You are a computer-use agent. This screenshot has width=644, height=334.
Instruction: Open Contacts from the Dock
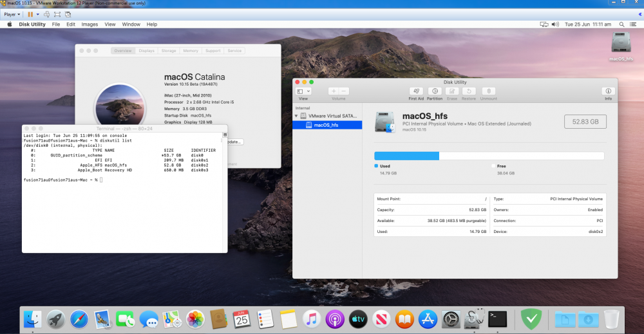click(x=218, y=319)
